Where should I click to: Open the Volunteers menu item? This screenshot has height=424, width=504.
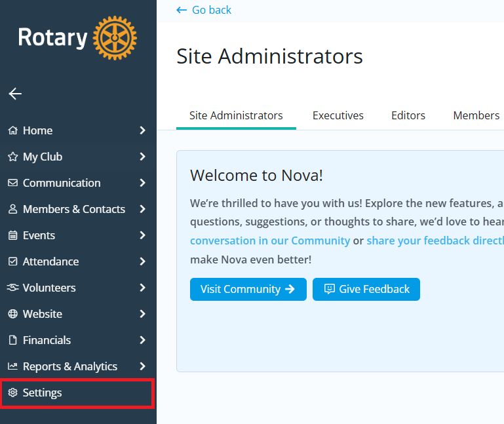pyautogui.click(x=77, y=288)
